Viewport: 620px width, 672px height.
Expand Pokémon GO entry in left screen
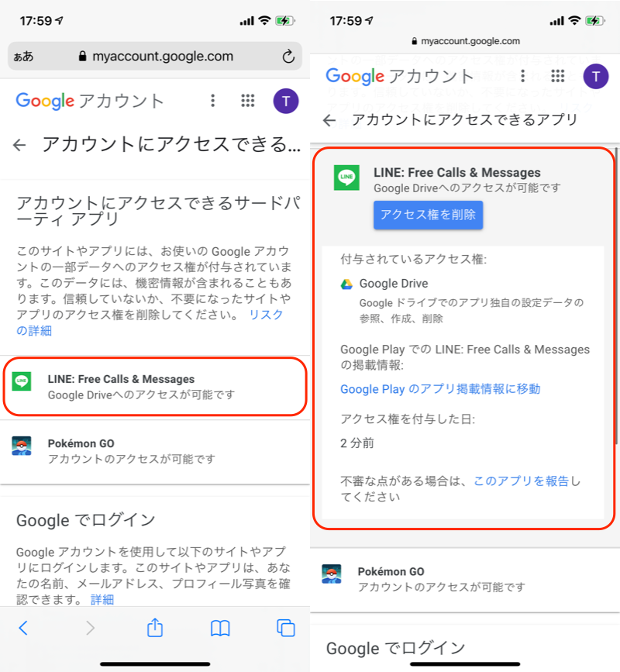[x=155, y=451]
